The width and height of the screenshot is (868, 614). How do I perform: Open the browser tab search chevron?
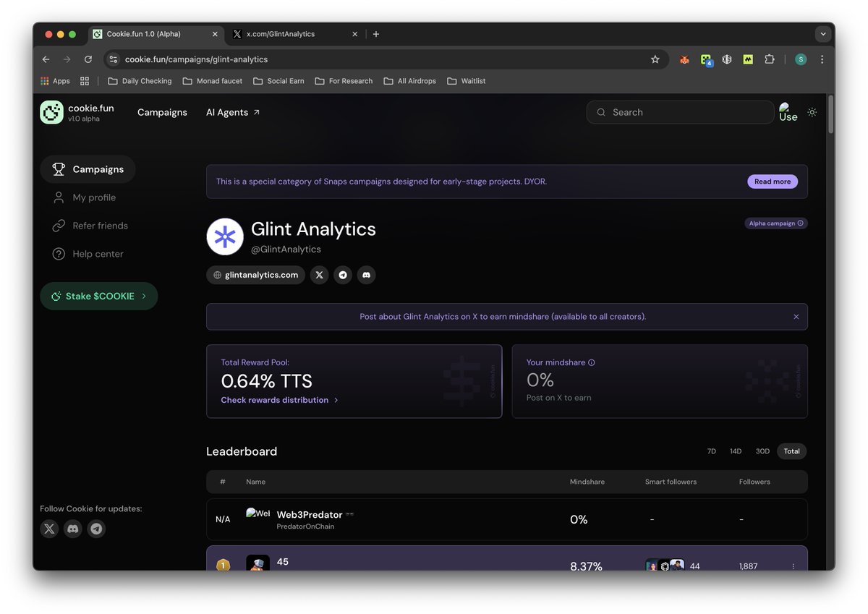[823, 34]
